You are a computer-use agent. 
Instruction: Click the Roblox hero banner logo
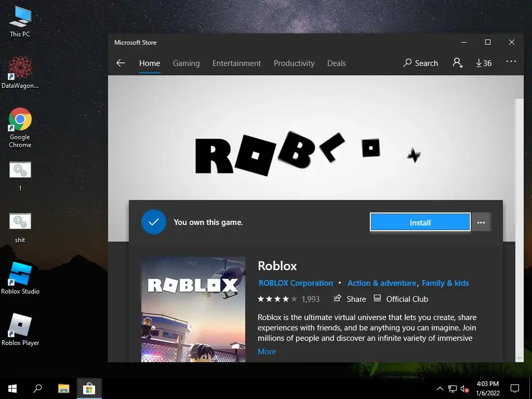click(307, 153)
